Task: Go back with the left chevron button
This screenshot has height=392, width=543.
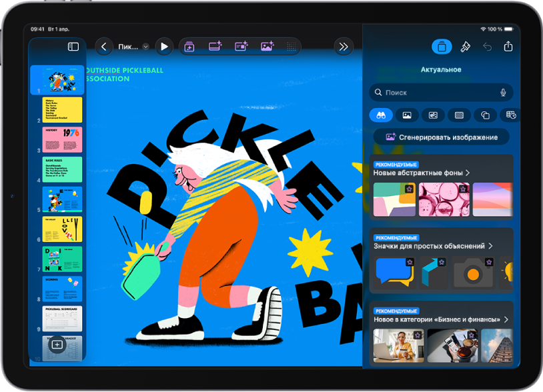Action: 104,47
